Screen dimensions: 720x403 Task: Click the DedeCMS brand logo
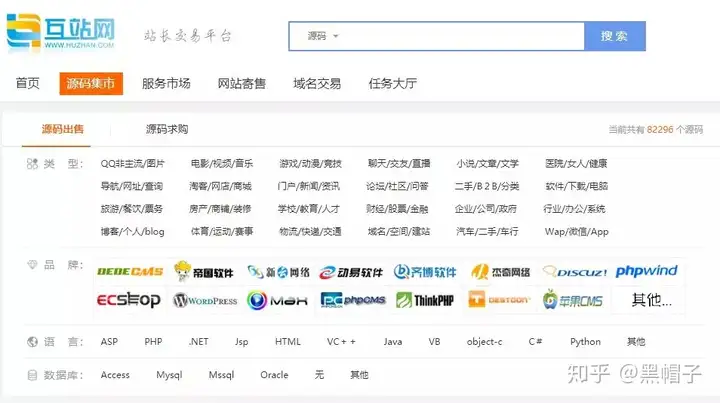(x=130, y=272)
